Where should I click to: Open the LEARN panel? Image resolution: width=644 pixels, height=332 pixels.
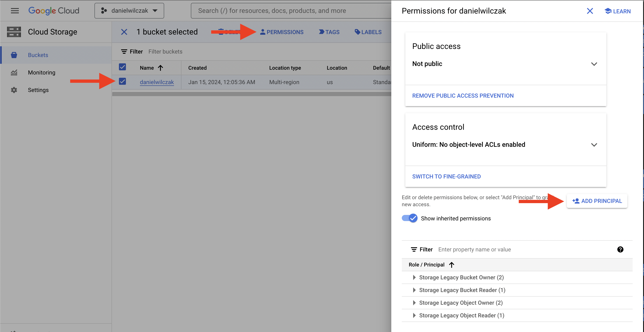[618, 11]
